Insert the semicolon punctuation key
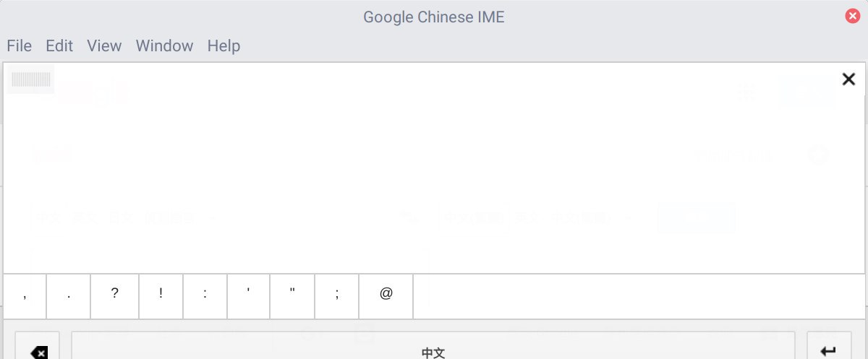 coord(337,296)
